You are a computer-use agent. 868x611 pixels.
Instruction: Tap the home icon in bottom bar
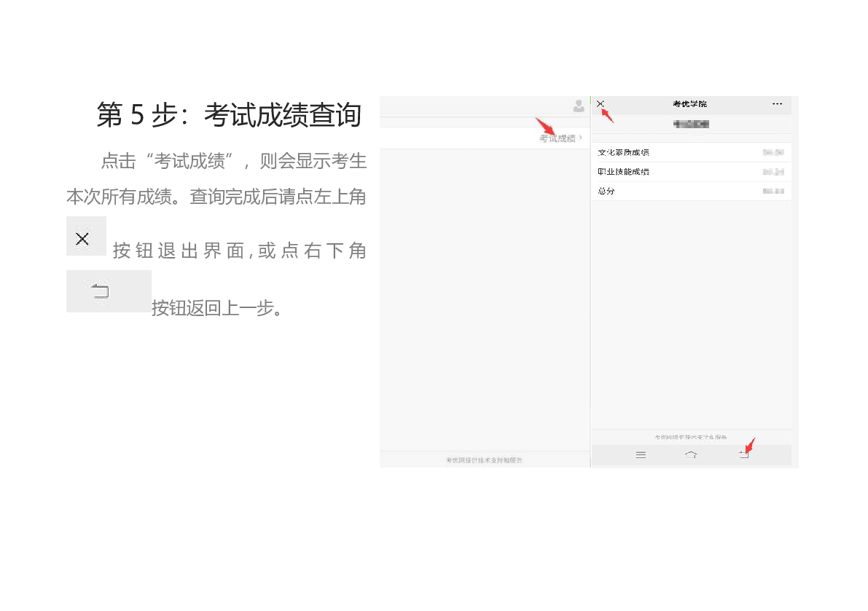coord(691,455)
